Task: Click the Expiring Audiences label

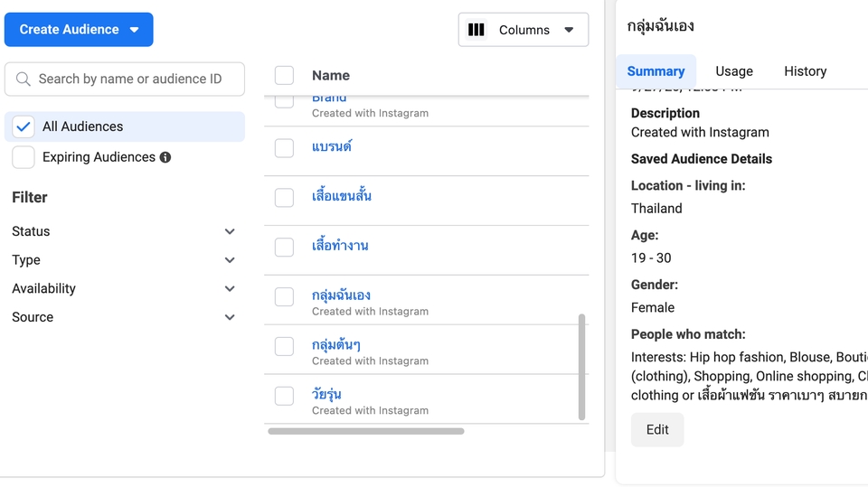Action: (x=99, y=157)
